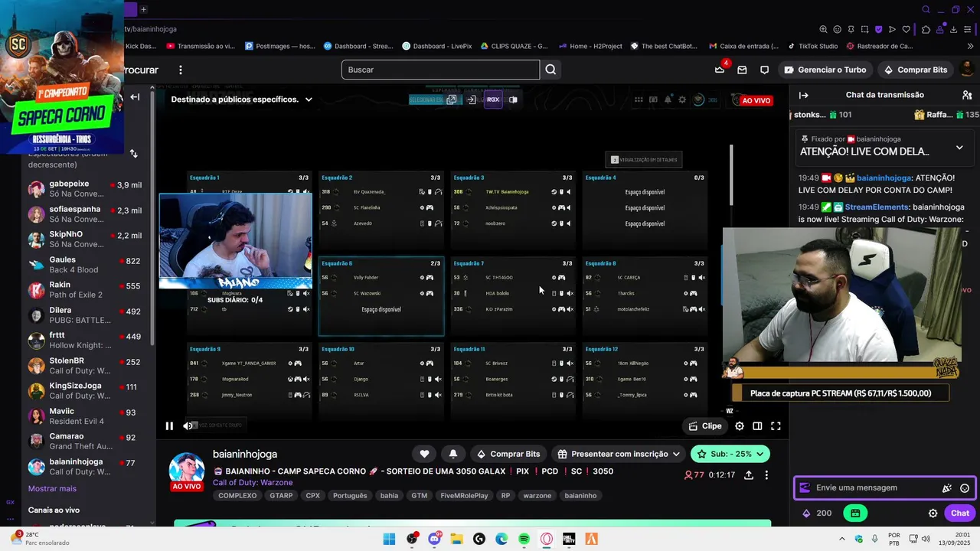
Task: Pause the live stream playback
Action: (x=169, y=426)
